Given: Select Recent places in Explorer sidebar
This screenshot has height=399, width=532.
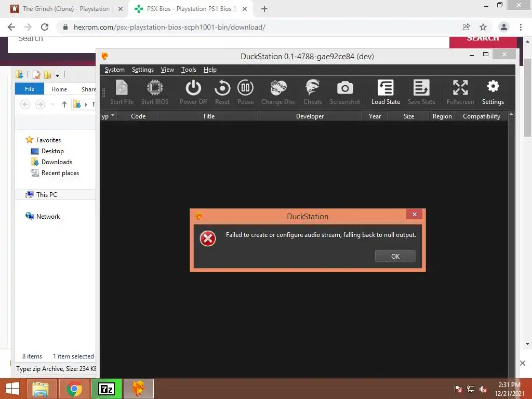Looking at the screenshot, I should click(60, 172).
